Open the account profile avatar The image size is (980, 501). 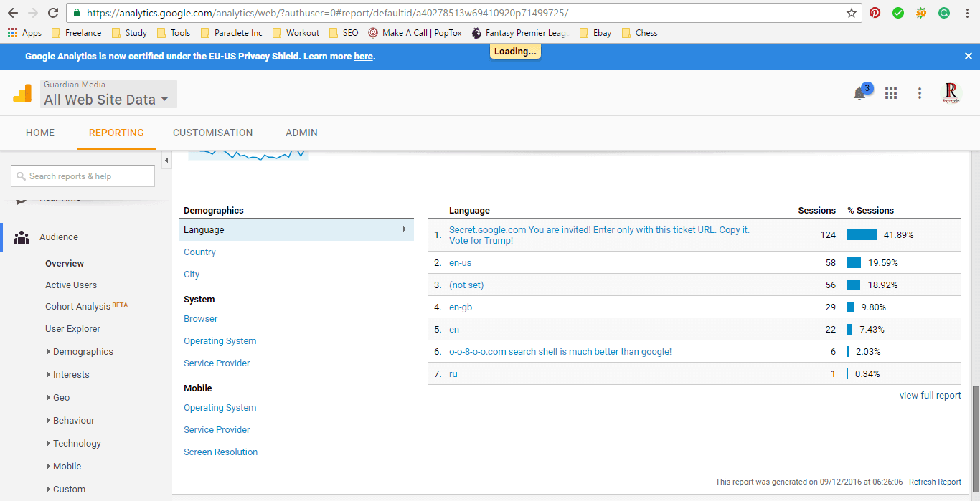coord(951,93)
